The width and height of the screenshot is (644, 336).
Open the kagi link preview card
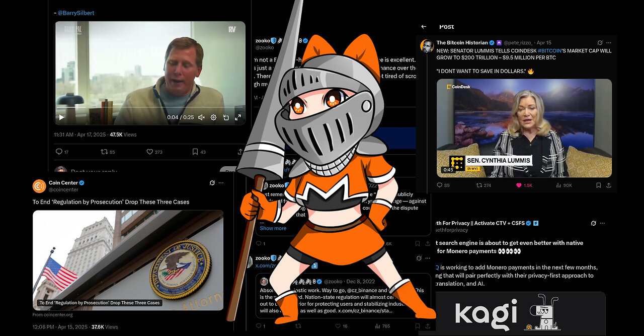tap(520, 314)
